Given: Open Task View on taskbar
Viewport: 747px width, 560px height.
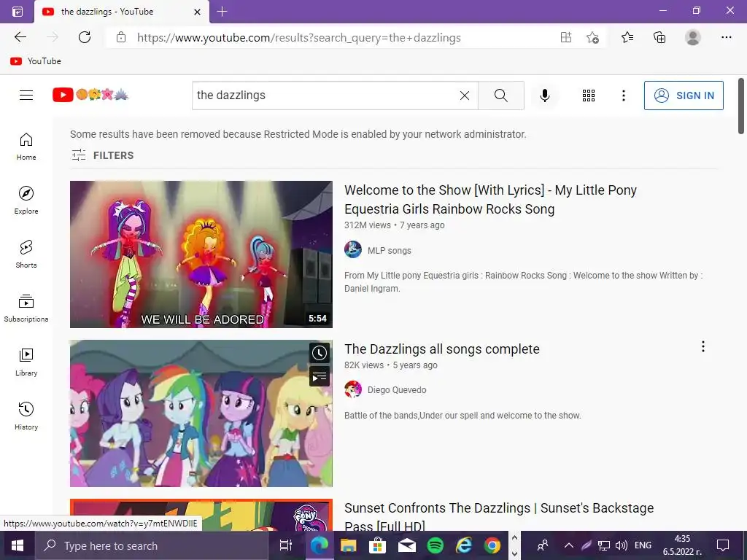Looking at the screenshot, I should [285, 545].
